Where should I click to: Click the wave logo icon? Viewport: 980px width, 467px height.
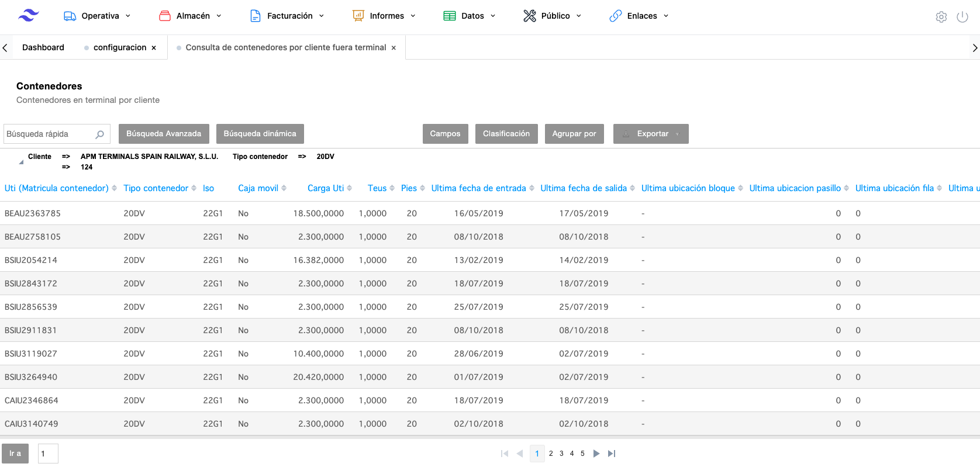tap(28, 16)
